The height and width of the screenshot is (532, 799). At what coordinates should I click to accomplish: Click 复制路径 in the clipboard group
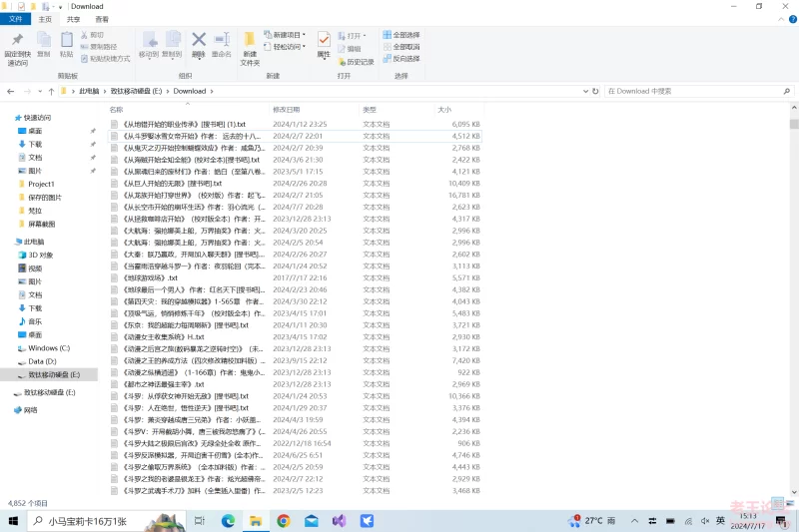pos(98,47)
